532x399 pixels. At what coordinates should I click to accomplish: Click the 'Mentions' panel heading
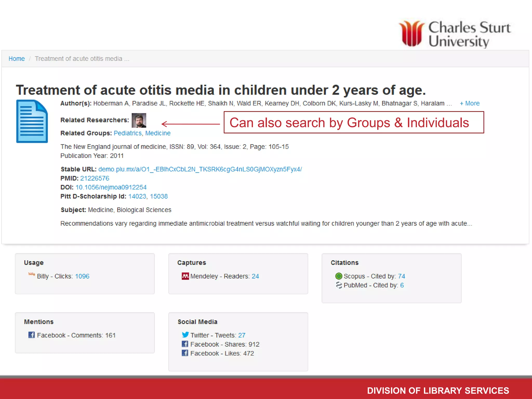(x=39, y=322)
